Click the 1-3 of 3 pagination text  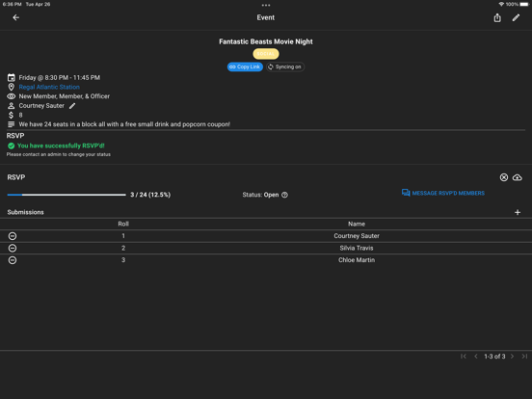(494, 357)
